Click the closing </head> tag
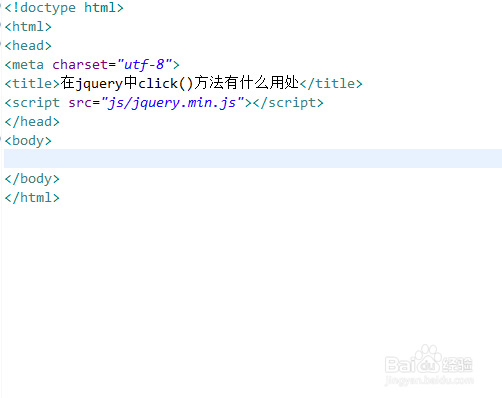This screenshot has height=398, width=502. pyautogui.click(x=32, y=122)
